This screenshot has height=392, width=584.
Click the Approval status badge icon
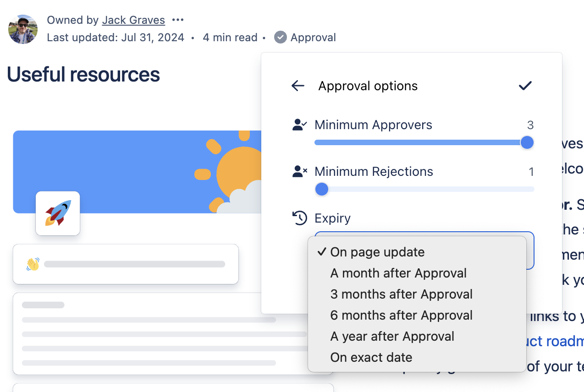coord(281,37)
